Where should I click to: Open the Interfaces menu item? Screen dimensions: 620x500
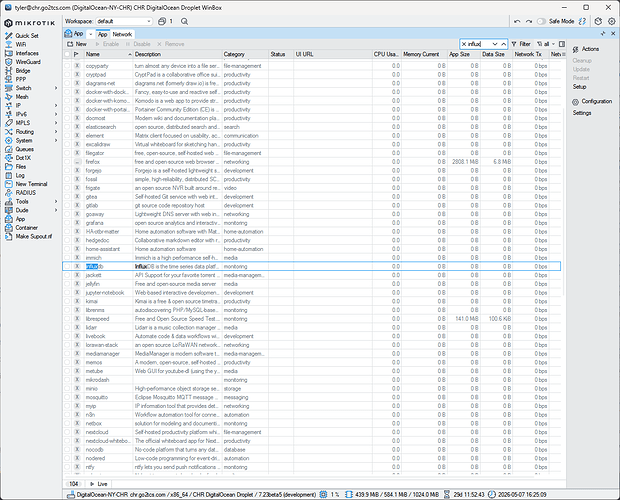click(x=27, y=53)
